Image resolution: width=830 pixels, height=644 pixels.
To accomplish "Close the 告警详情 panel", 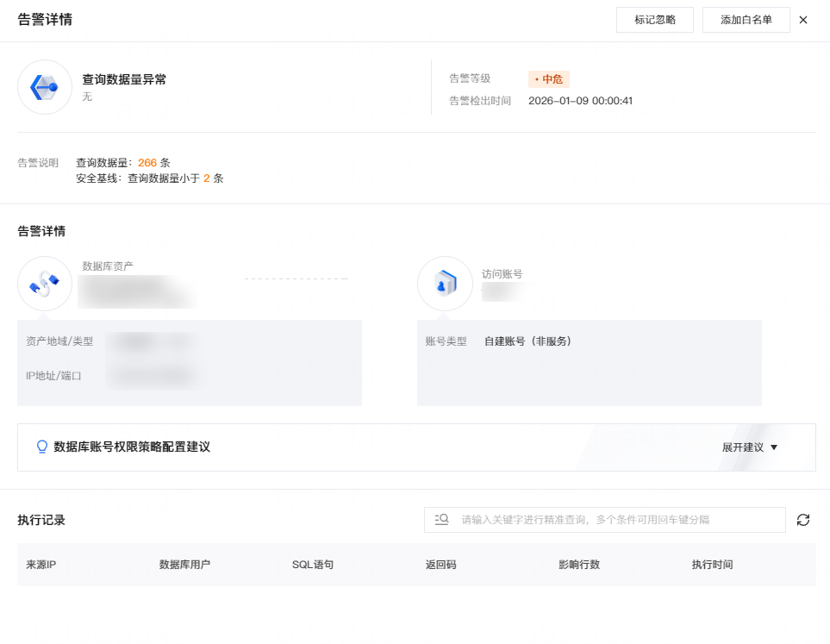I will (803, 20).
